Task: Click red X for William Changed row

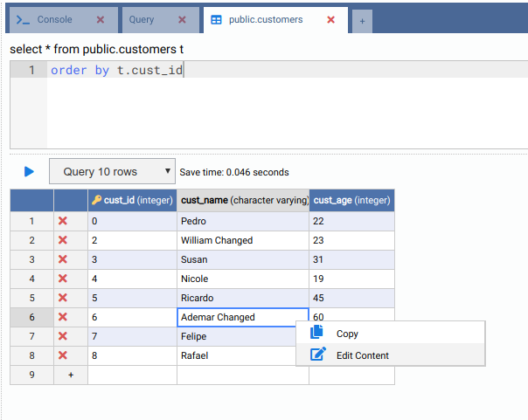Action: tap(62, 240)
